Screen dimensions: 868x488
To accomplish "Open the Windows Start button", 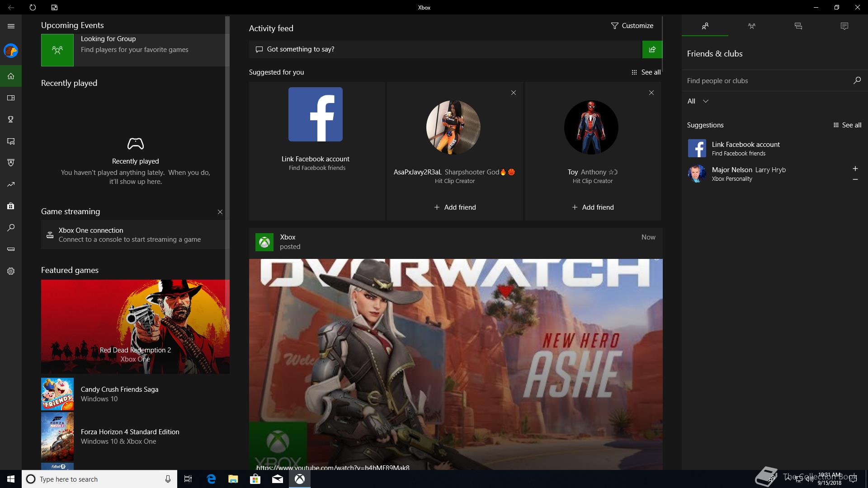I will click(x=11, y=479).
